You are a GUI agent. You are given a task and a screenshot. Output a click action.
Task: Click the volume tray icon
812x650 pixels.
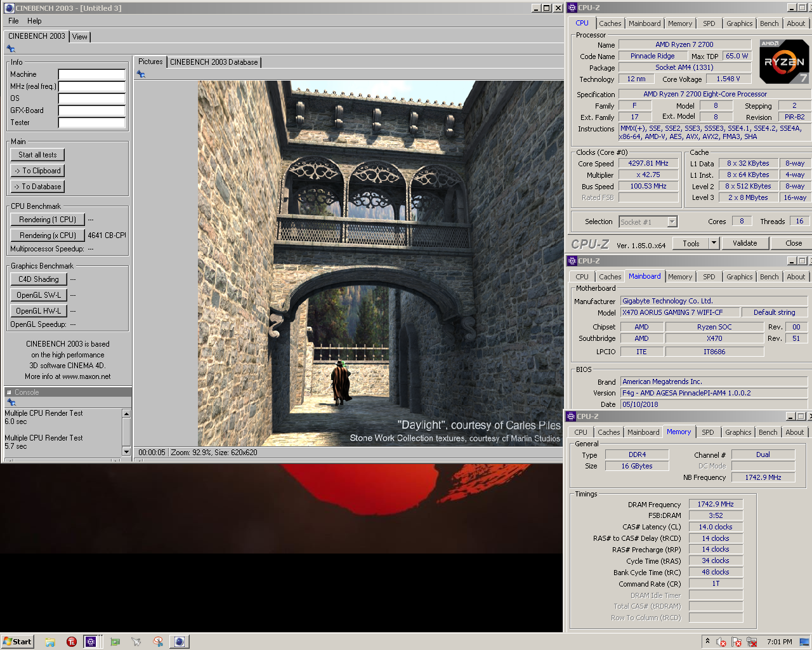click(721, 642)
